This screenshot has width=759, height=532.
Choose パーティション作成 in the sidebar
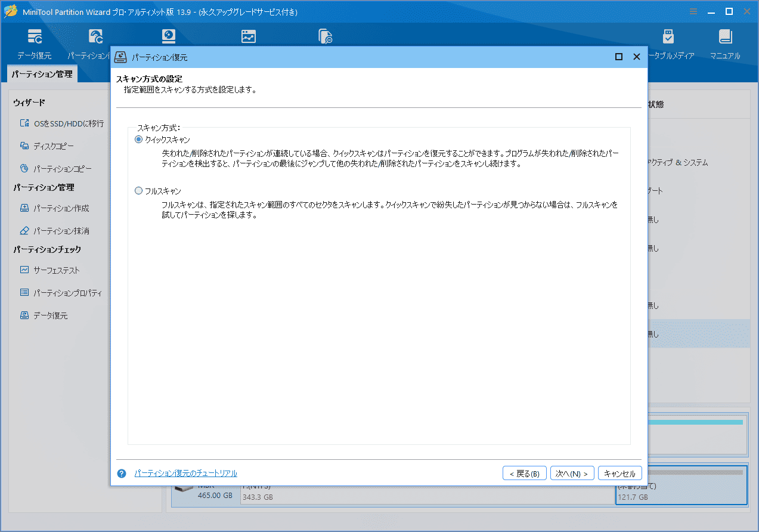pos(54,208)
